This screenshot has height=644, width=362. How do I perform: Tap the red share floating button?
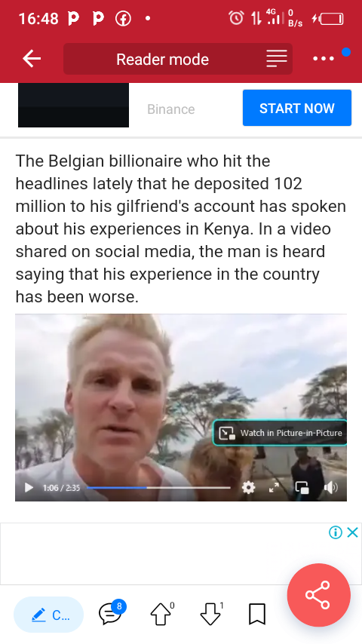pos(318,595)
